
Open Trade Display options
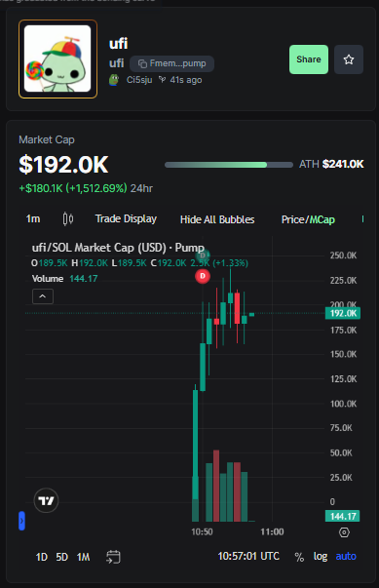(x=126, y=218)
